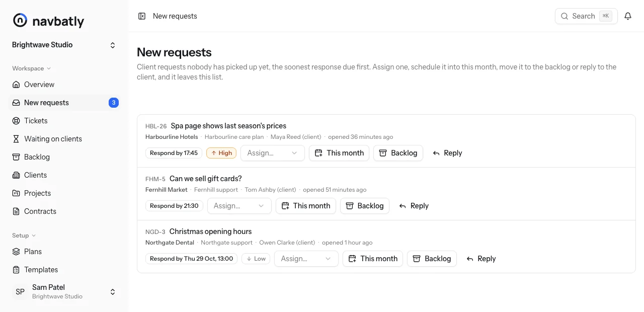Click ticket ID NGD-3
The height and width of the screenshot is (312, 644).
(155, 232)
